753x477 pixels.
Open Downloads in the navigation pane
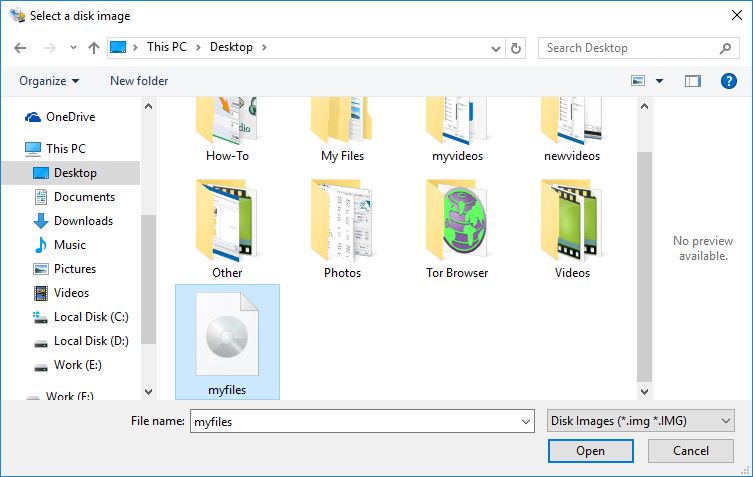tap(73, 221)
